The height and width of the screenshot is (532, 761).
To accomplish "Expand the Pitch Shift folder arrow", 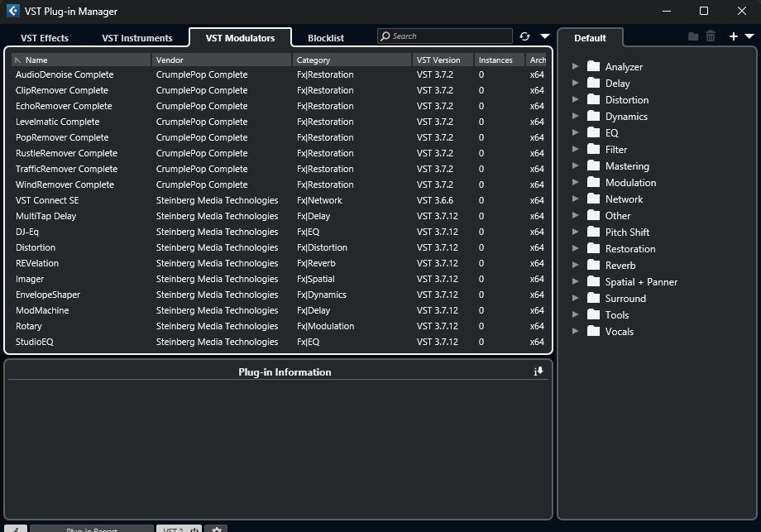I will click(576, 232).
